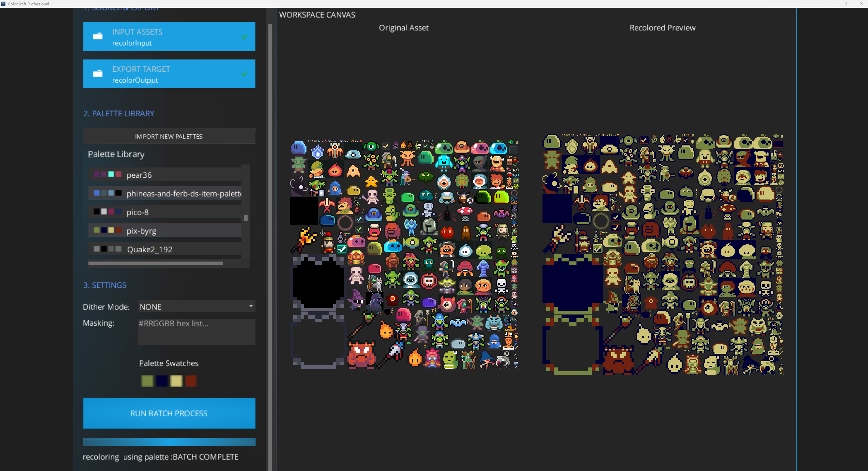Click green checkmark on EXPORT TARGET
Viewport: 868px width, 471px height.
(244, 73)
